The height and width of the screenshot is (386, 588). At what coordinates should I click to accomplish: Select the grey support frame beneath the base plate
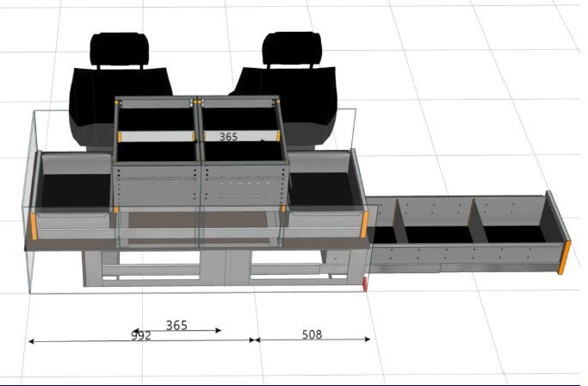point(224,269)
